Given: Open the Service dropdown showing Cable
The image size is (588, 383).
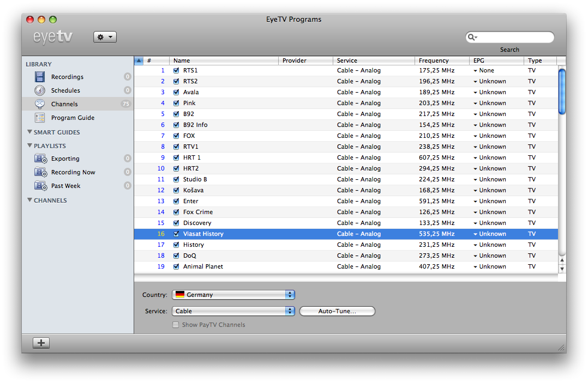Looking at the screenshot, I should pos(233,311).
